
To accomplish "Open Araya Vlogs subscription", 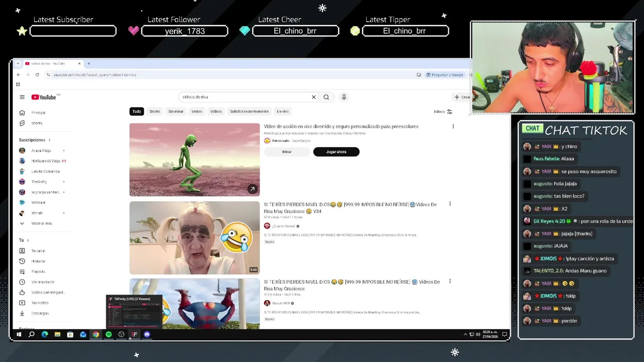I will point(41,150).
